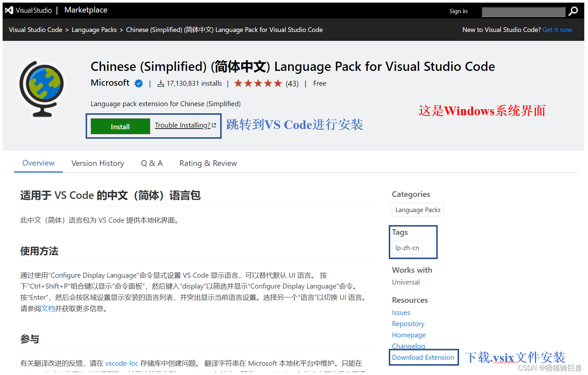Click the search magnifier icon
This screenshot has width=588, height=375.
click(x=573, y=12)
